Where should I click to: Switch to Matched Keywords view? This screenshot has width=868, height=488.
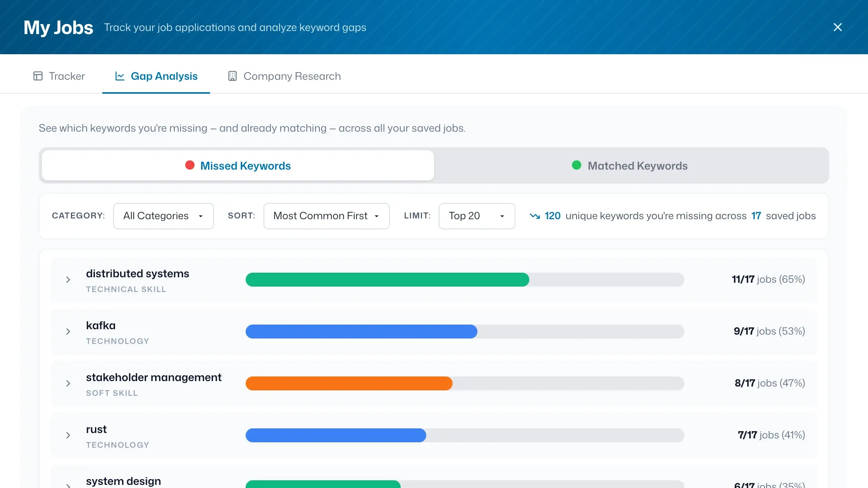point(630,165)
